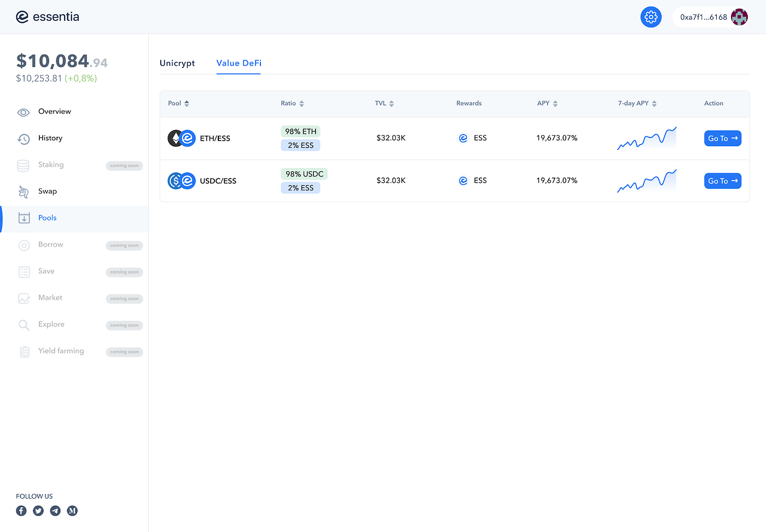
Task: Click the wallet avatar identicon
Action: click(739, 17)
